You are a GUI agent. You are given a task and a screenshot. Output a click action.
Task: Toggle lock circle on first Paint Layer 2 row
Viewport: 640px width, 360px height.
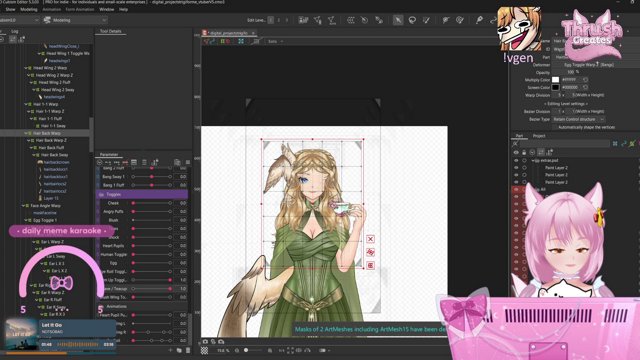[x=524, y=168]
